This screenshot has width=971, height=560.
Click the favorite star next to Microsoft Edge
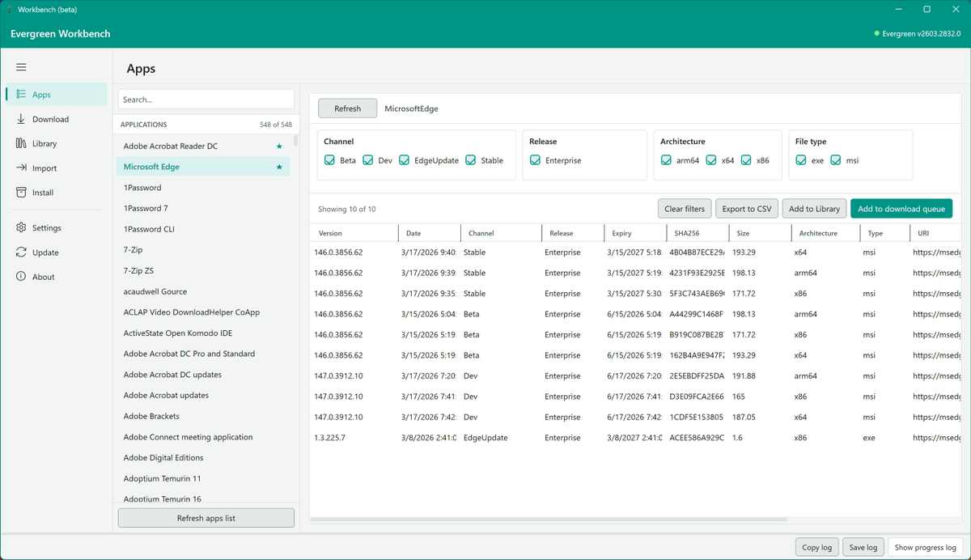[x=279, y=166]
